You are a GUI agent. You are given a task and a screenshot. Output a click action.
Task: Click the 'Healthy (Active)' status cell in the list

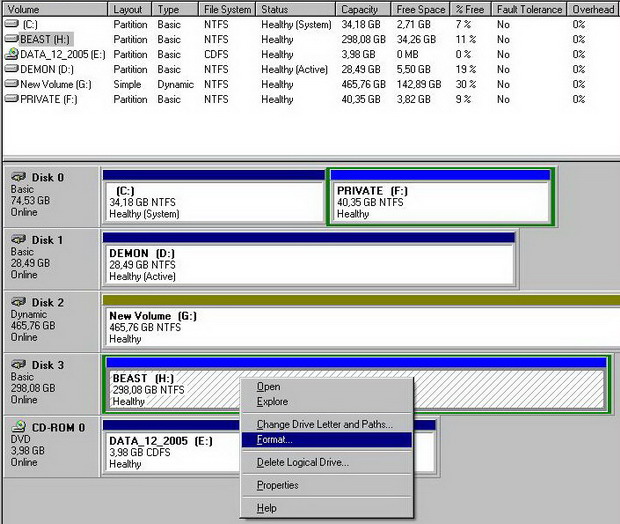tap(295, 69)
